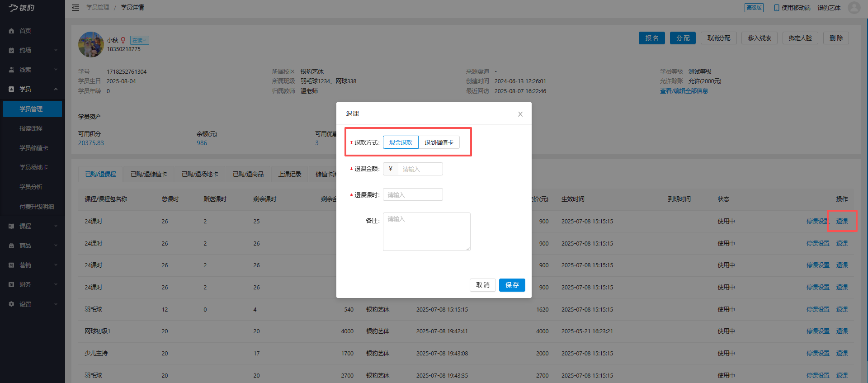This screenshot has height=383, width=868.
Task: Click the 分配 button
Action: tap(683, 38)
